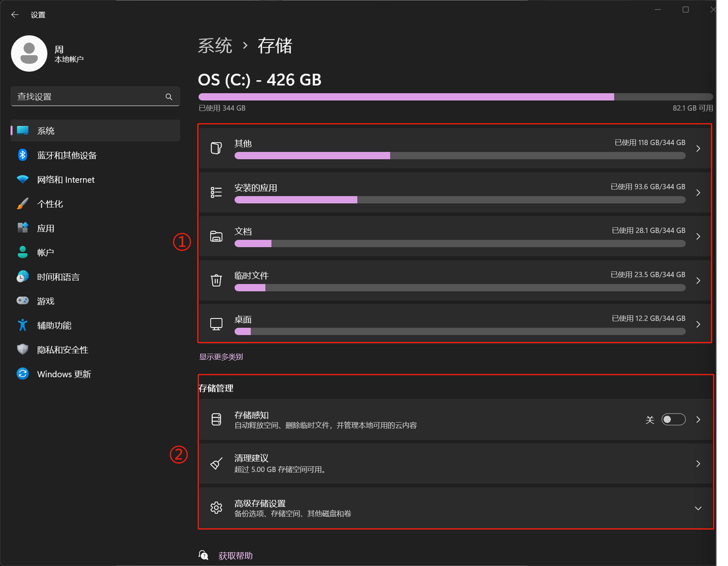Click the monitor icon for 桌面
Viewport: 728px width, 566px height.
pyautogui.click(x=216, y=324)
